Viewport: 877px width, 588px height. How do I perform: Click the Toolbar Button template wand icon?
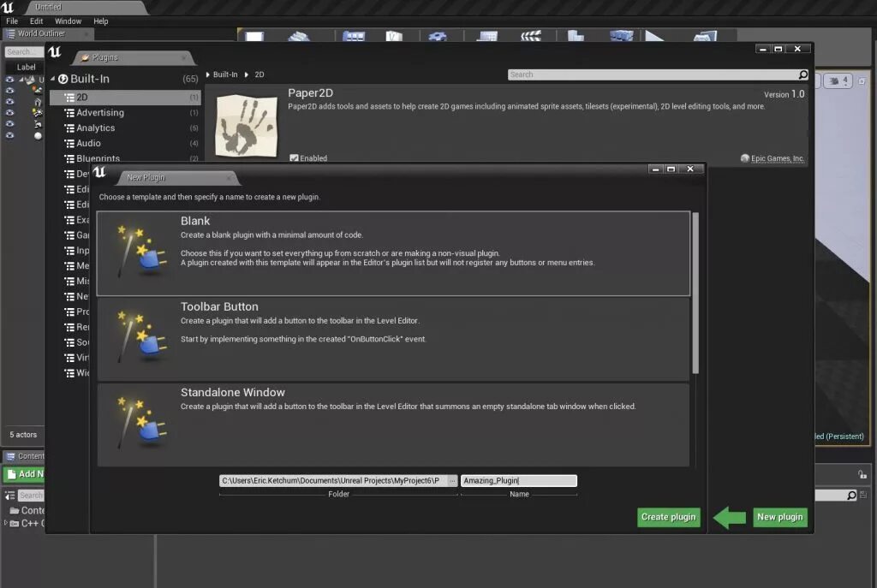(x=140, y=337)
